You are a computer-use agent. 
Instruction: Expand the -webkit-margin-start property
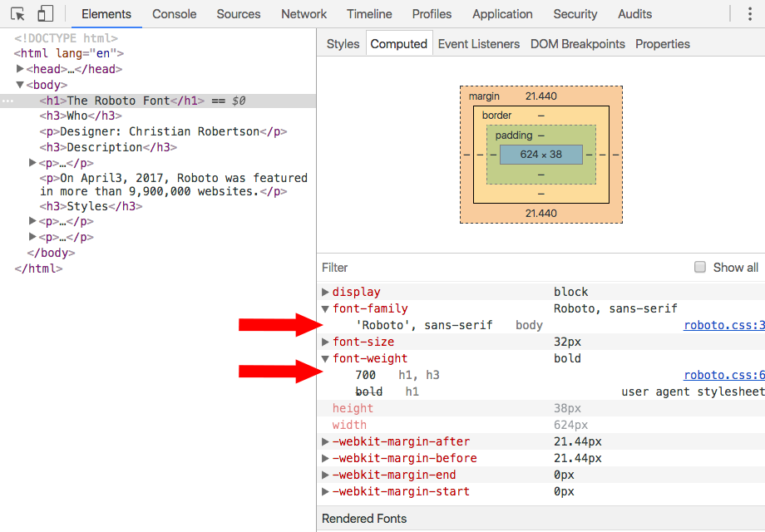(325, 491)
